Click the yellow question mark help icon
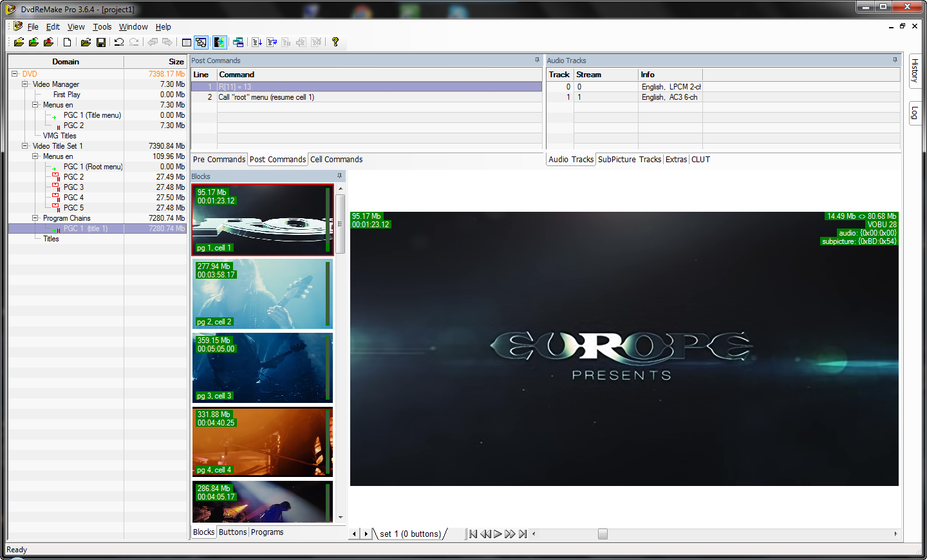Screen dimensions: 927x560 click(x=335, y=42)
